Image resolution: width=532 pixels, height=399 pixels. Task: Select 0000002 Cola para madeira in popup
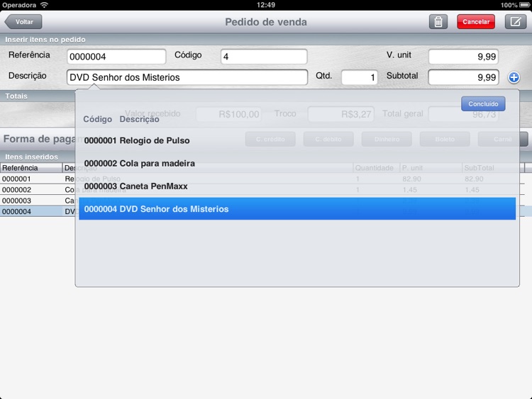(x=297, y=164)
